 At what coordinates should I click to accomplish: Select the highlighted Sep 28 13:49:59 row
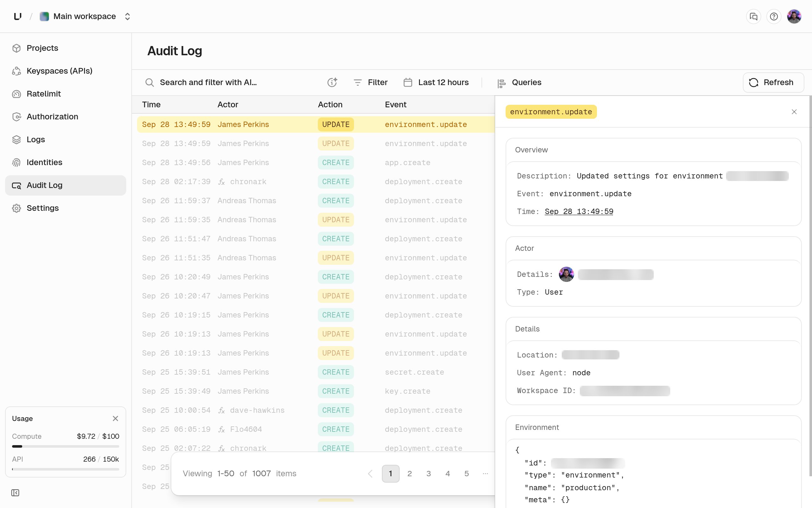(315, 125)
